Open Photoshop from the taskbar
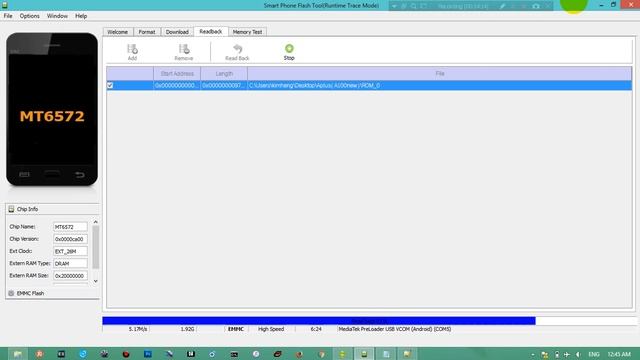The width and height of the screenshot is (640, 360). tap(148, 354)
